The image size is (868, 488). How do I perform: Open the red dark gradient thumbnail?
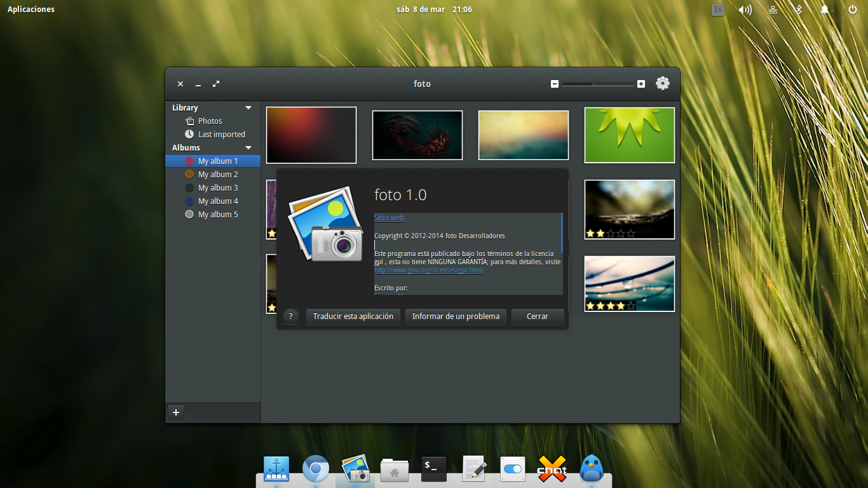tap(311, 135)
